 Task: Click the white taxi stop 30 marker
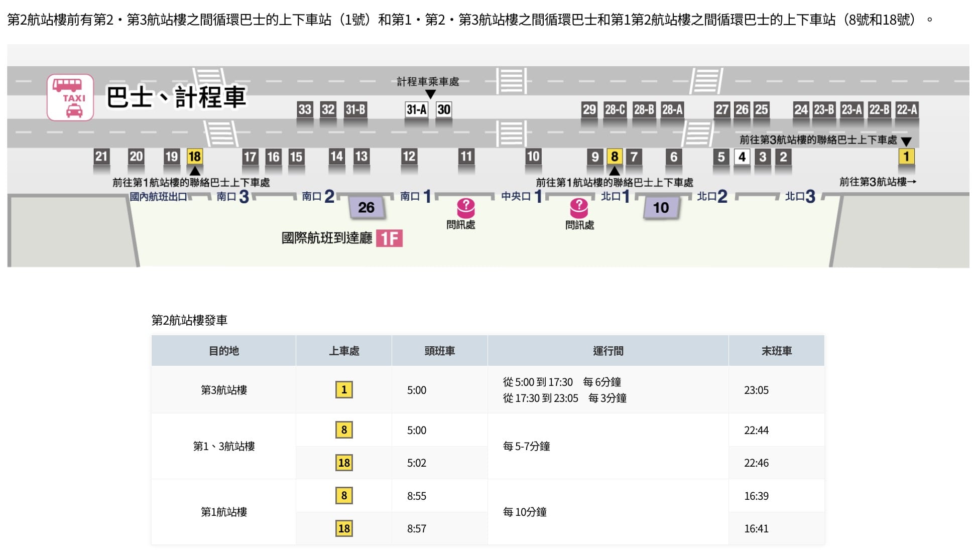(443, 109)
